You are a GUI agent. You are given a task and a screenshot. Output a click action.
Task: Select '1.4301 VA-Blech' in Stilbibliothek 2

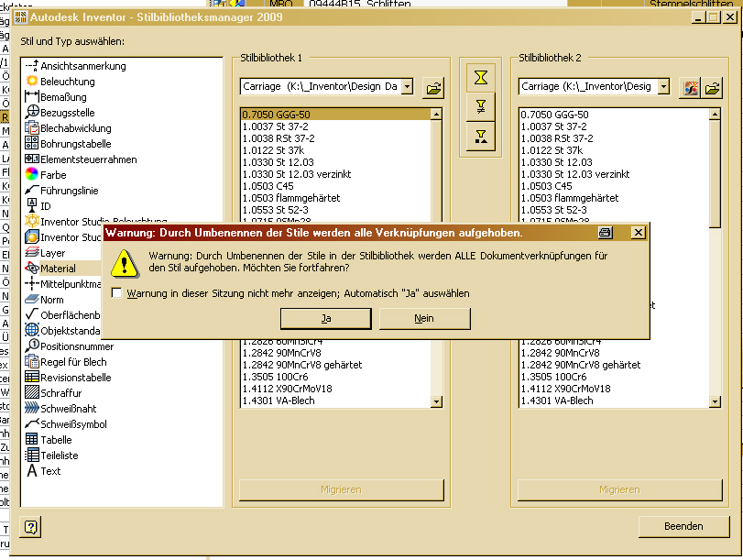click(x=557, y=401)
